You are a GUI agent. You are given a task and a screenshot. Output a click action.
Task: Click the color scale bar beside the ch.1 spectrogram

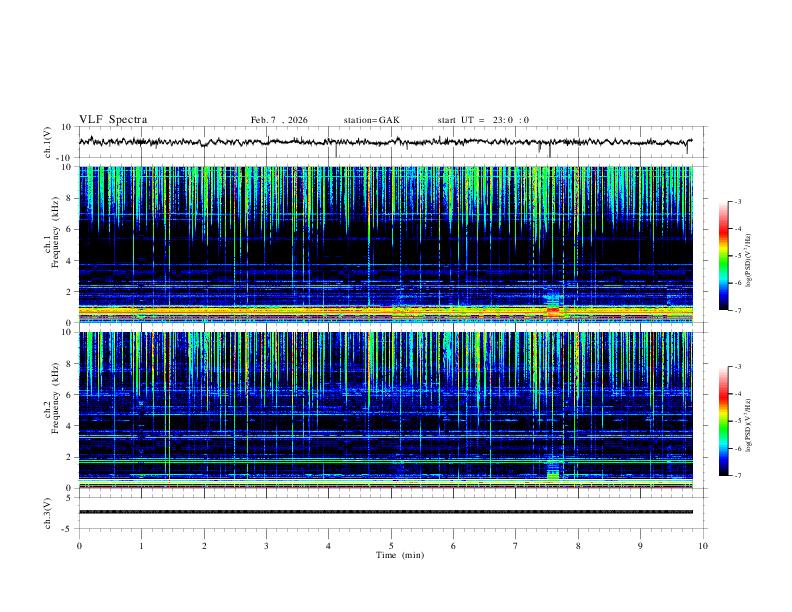pos(723,256)
